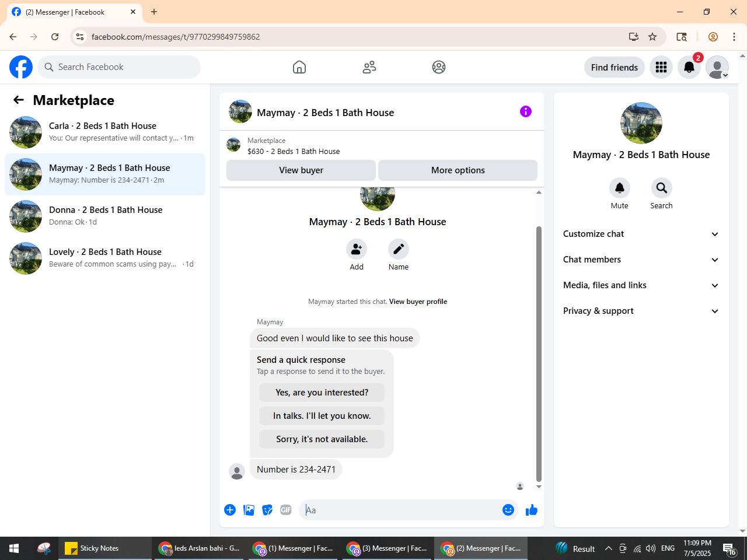Focus the Search Facebook field

[119, 67]
